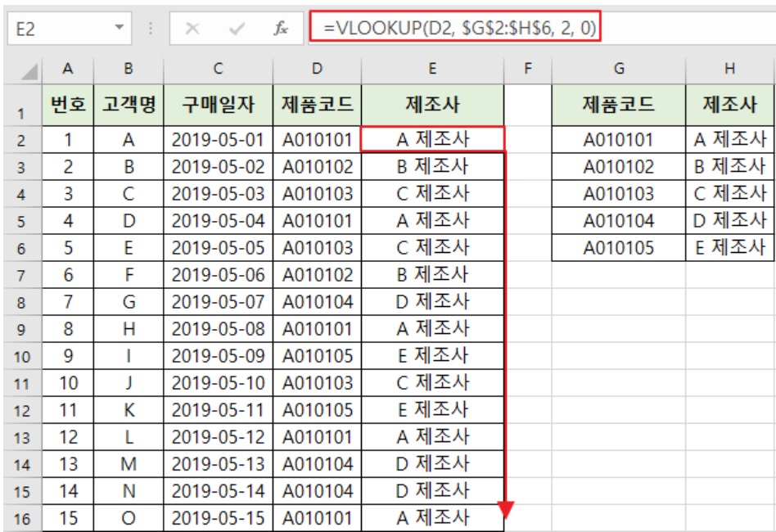Viewport: 776px width, 532px height.
Task: Click the date cell 2019-05-01
Action: [218, 140]
